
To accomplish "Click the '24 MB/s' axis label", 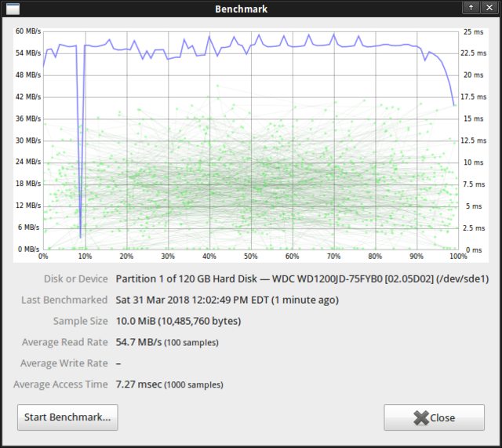I will tap(28, 162).
